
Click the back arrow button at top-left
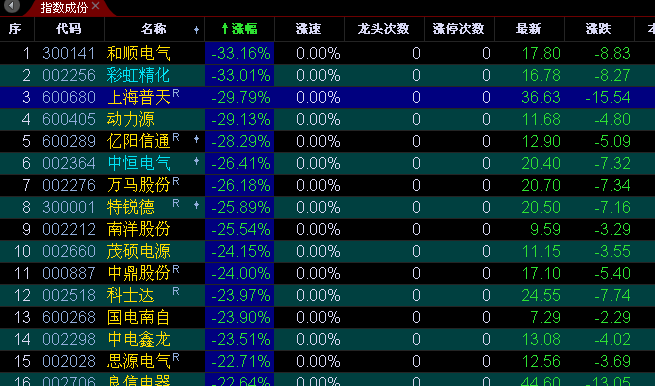11,5
